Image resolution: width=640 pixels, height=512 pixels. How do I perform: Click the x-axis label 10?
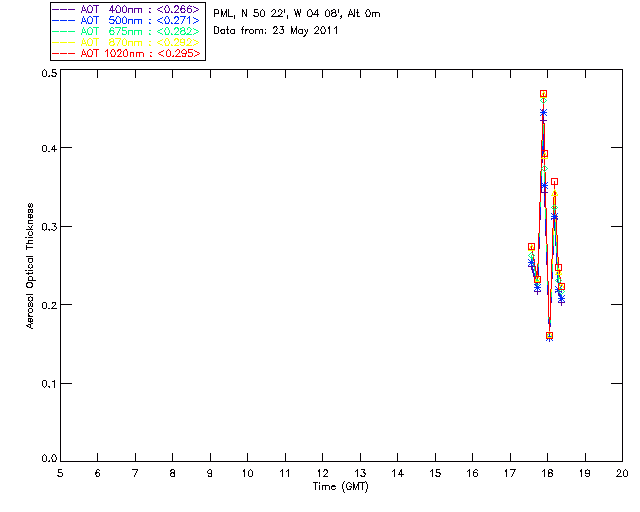pos(247,473)
